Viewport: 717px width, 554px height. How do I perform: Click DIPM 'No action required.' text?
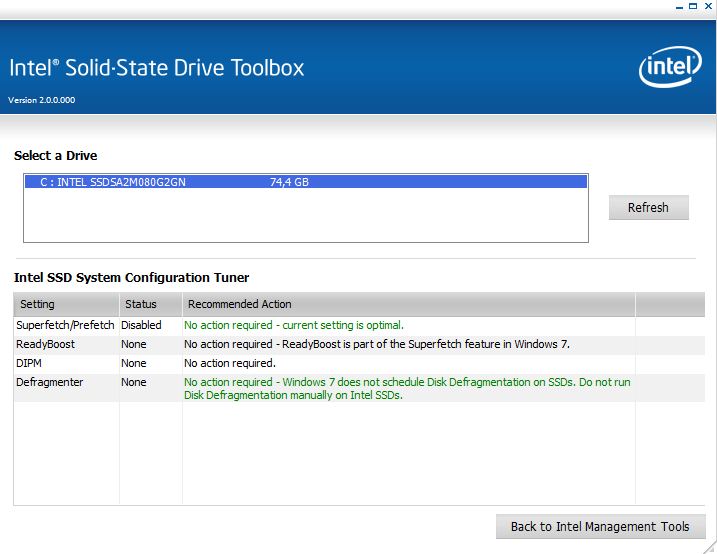pos(230,363)
